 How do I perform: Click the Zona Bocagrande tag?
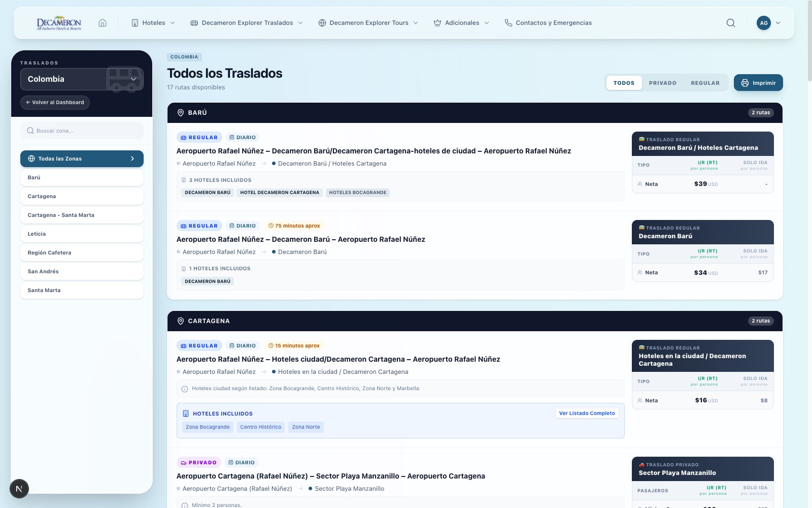click(x=208, y=427)
